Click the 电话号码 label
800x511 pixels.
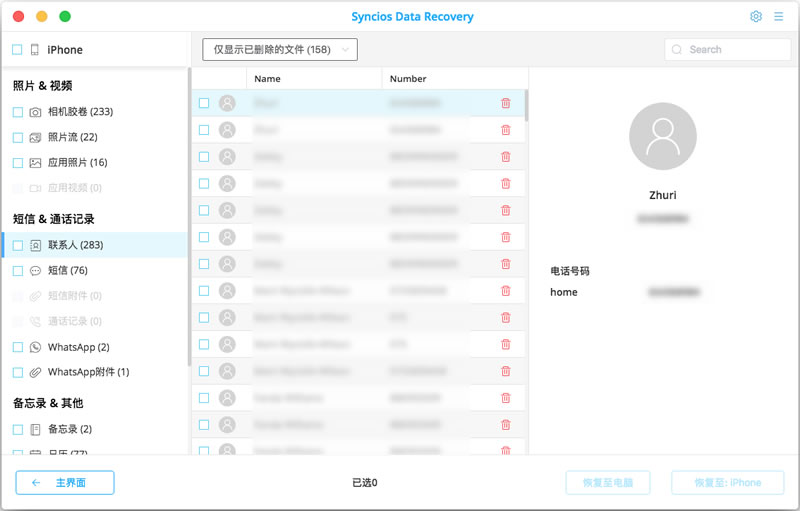[570, 271]
